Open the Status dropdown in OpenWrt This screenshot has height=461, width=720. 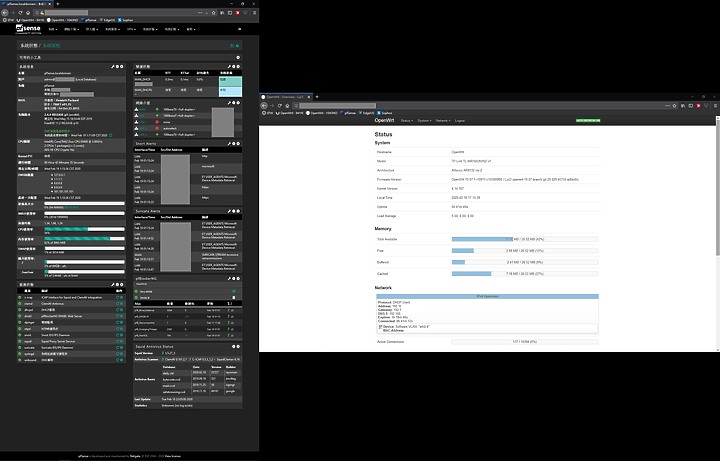[x=406, y=121]
